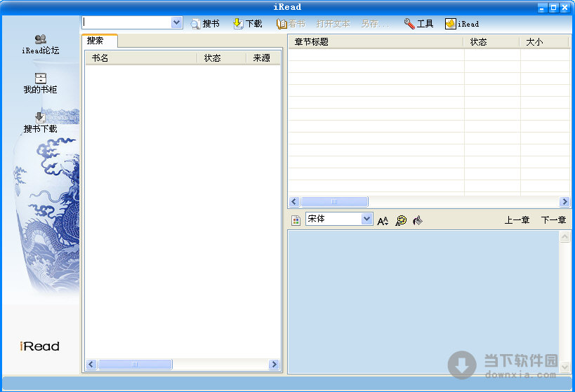Open the 工具 tools menu
This screenshot has width=575, height=392.
coord(418,24)
